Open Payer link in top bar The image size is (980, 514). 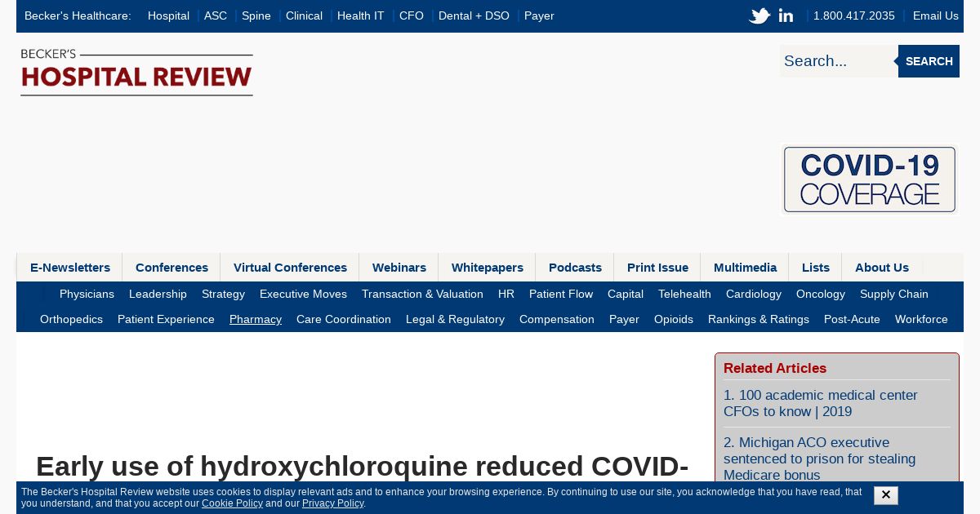(x=539, y=16)
